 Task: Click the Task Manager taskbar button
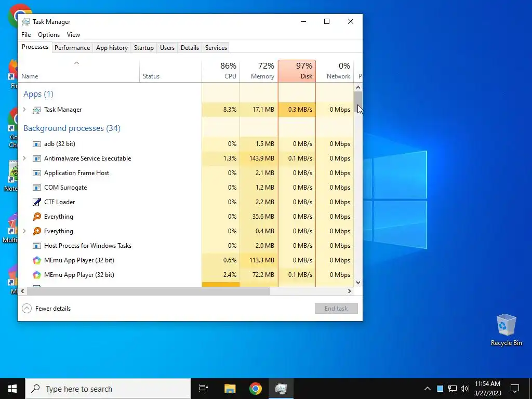tap(281, 389)
